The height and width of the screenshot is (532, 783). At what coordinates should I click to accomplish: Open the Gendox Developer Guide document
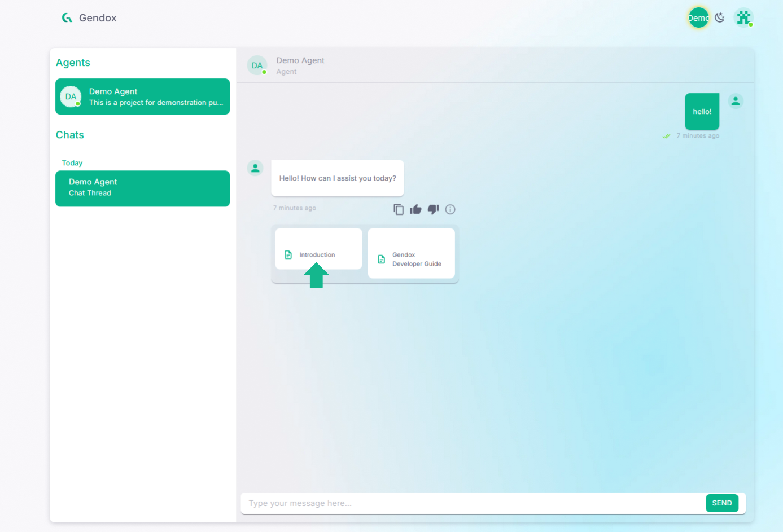[x=411, y=259]
